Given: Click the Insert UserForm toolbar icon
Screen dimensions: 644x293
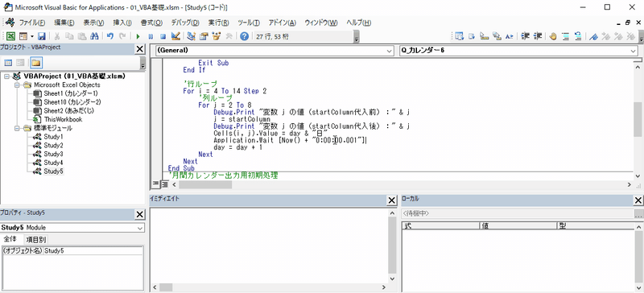Looking at the screenshot, I should tap(23, 36).
